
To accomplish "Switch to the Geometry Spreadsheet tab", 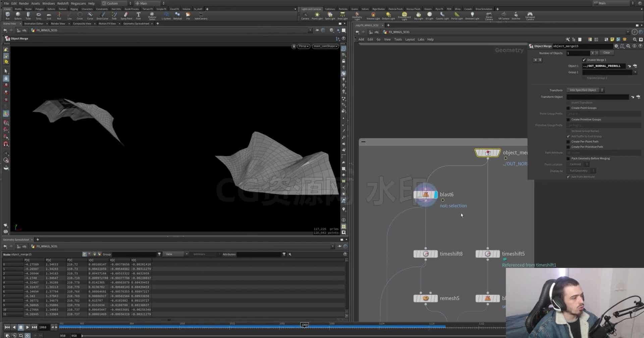I will click(x=136, y=24).
